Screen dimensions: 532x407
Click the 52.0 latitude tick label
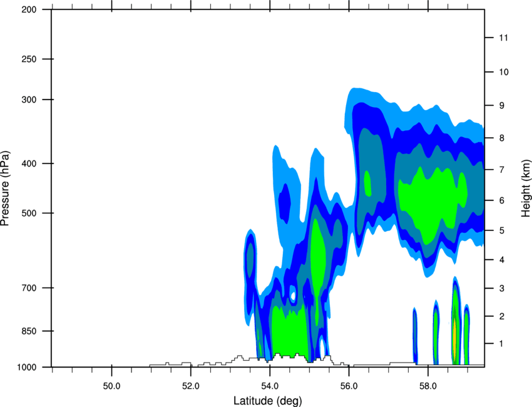coord(191,386)
